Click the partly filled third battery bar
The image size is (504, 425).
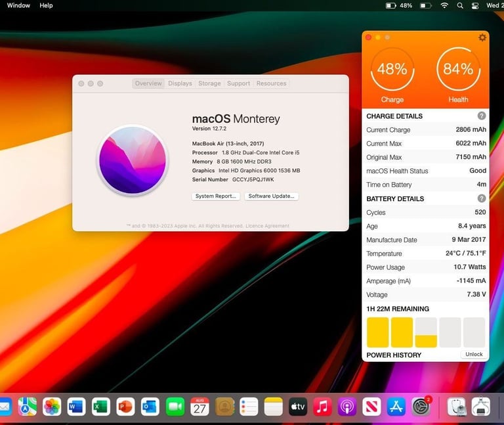[x=426, y=332]
